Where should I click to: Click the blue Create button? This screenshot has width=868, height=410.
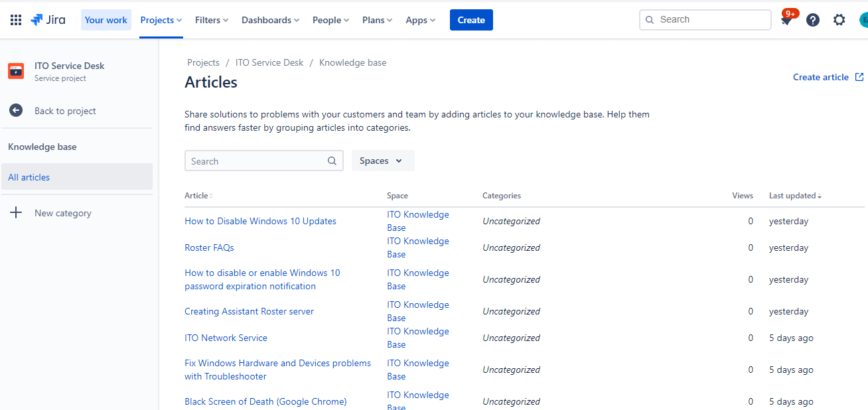pos(471,20)
